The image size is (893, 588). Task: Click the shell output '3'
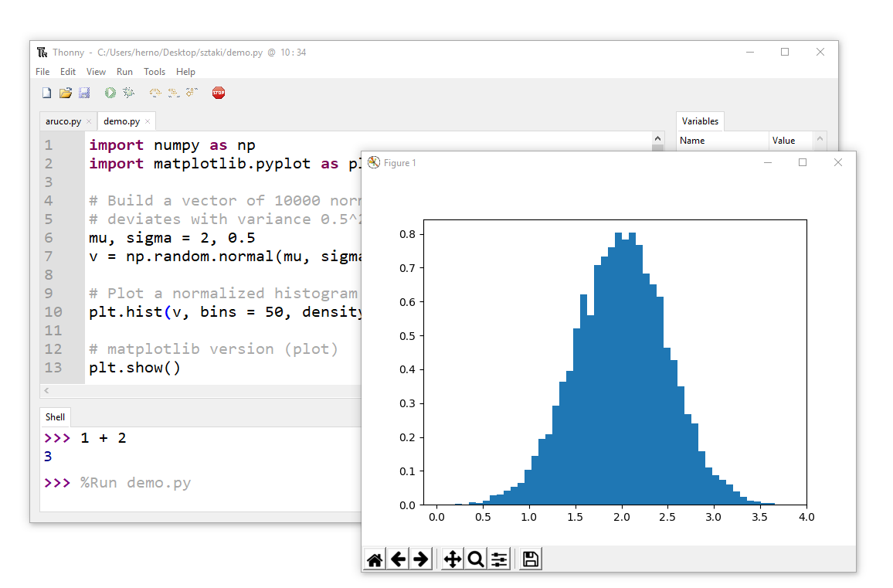48,457
